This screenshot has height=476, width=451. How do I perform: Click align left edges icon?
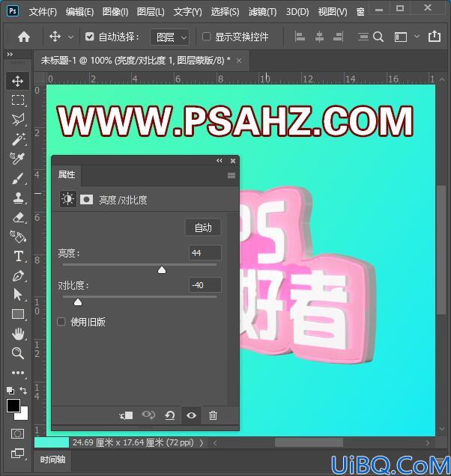pos(300,37)
